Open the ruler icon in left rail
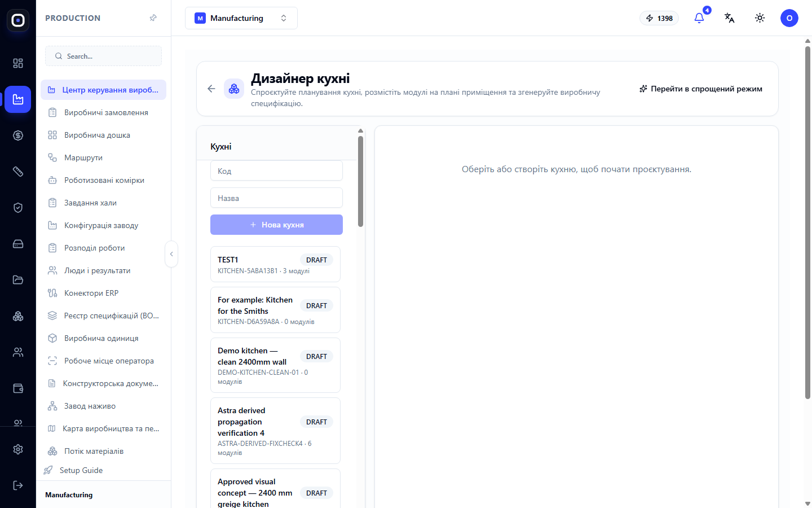This screenshot has height=508, width=812. pyautogui.click(x=18, y=172)
